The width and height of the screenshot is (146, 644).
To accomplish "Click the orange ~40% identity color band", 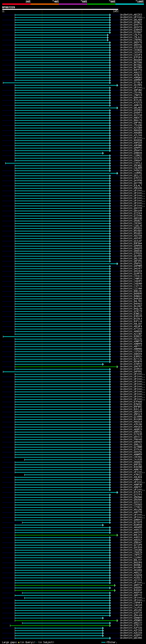I will click(45, 4).
